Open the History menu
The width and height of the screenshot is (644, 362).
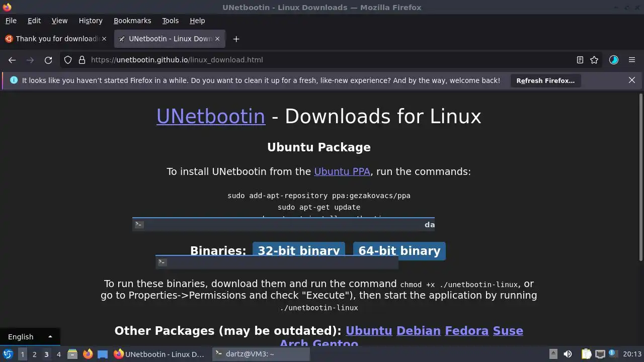tap(91, 21)
